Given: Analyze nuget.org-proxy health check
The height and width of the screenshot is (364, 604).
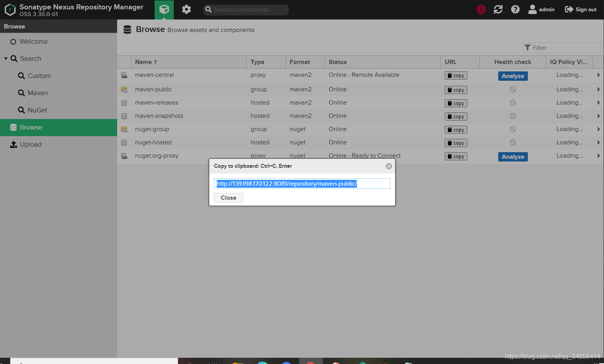Looking at the screenshot, I should (x=513, y=157).
